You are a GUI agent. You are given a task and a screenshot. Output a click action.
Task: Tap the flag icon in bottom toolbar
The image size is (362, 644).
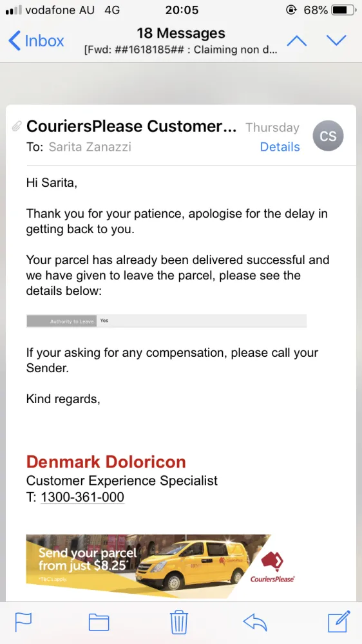tap(23, 622)
